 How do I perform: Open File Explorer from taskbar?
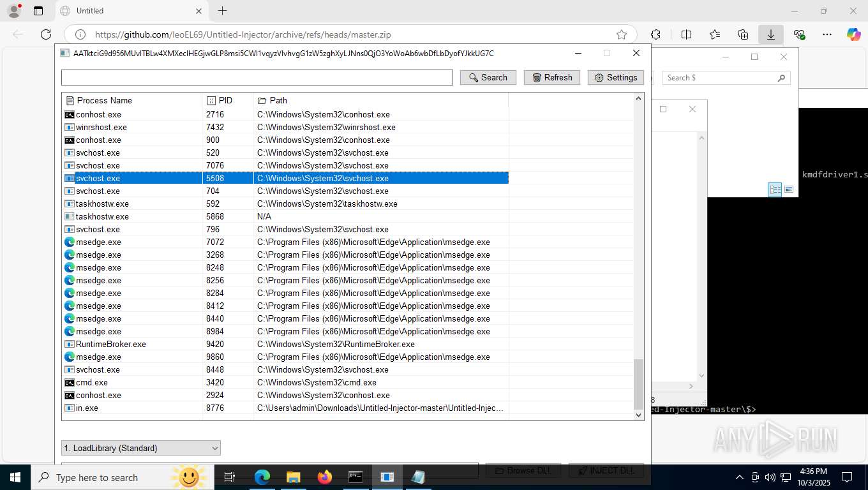(293, 477)
